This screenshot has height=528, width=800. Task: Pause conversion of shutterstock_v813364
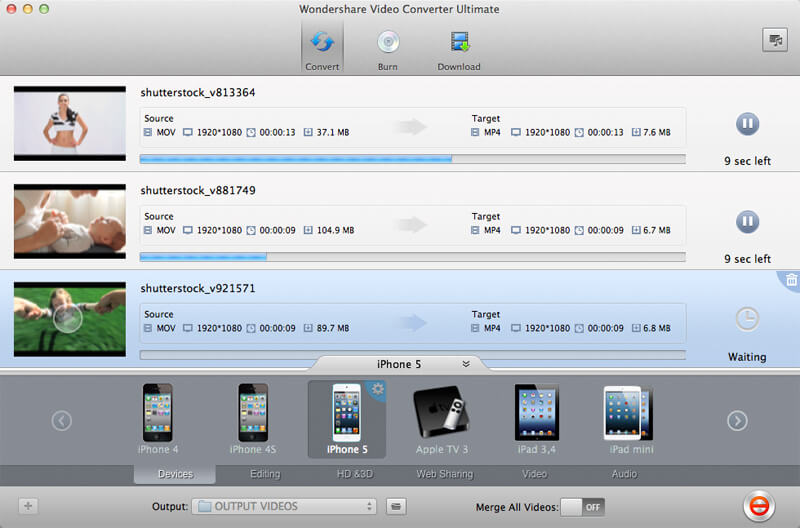point(747,124)
